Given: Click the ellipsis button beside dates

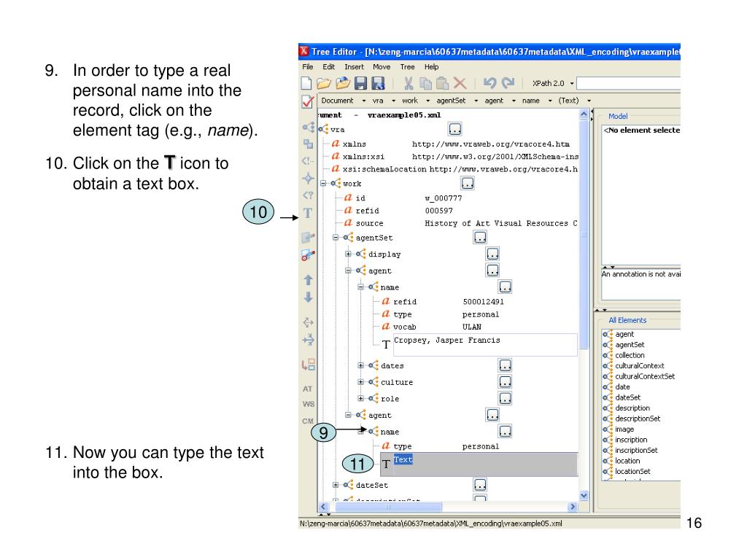Looking at the screenshot, I should [505, 366].
